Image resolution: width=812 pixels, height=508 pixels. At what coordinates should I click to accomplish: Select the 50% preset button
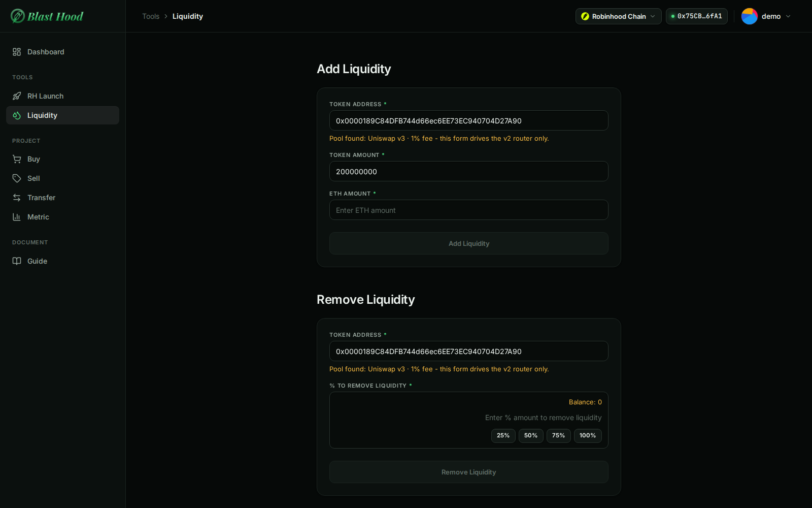click(531, 435)
